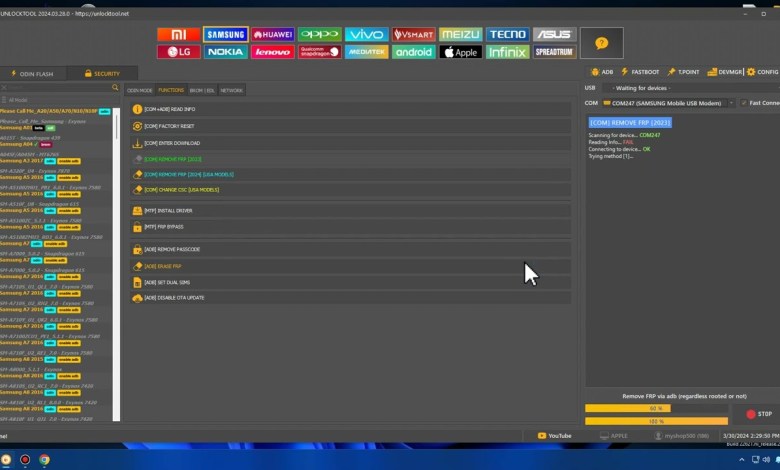The image size is (780, 470).
Task: Select the MediaTek brand logo
Action: click(367, 52)
